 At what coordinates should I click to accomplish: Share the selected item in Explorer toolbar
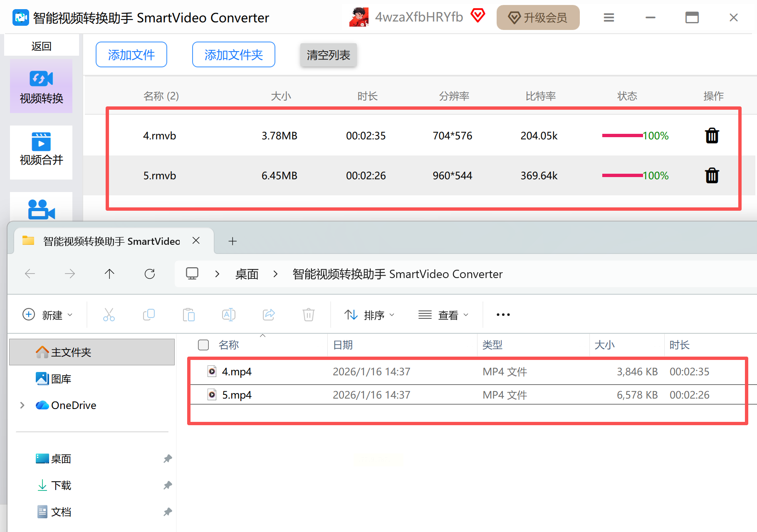pyautogui.click(x=269, y=315)
